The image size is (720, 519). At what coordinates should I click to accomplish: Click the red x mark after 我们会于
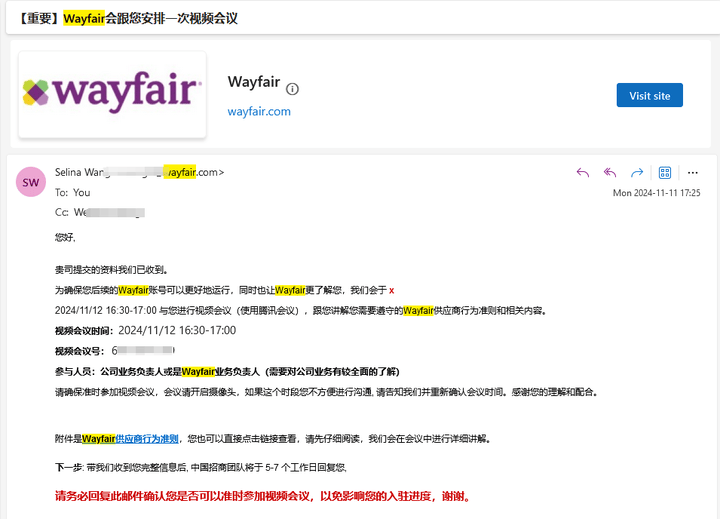click(x=391, y=291)
